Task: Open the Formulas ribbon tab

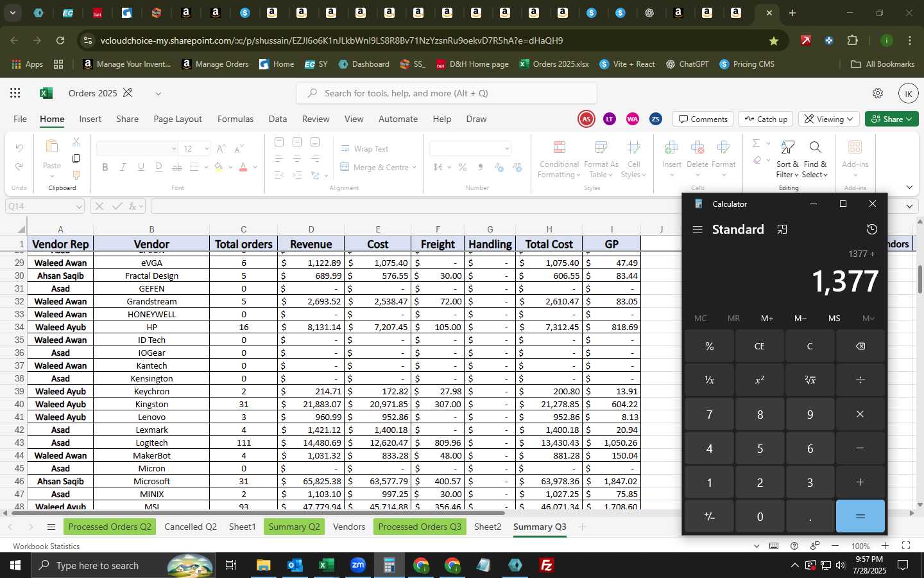Action: tap(235, 119)
